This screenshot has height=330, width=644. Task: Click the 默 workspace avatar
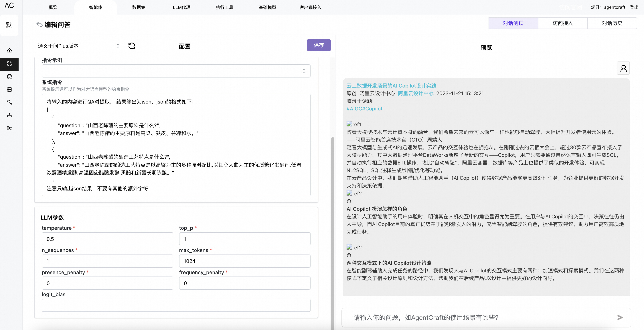click(x=9, y=25)
